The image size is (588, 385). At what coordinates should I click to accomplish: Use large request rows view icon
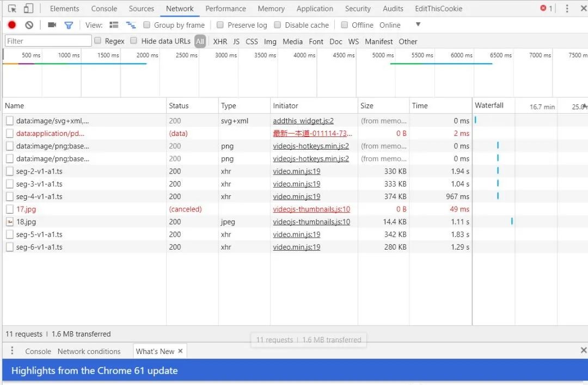(x=114, y=25)
